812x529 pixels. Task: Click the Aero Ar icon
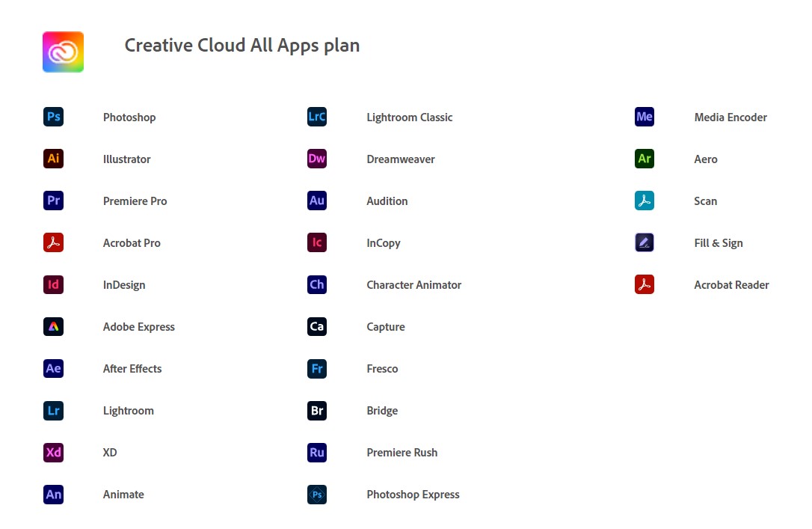tap(645, 159)
